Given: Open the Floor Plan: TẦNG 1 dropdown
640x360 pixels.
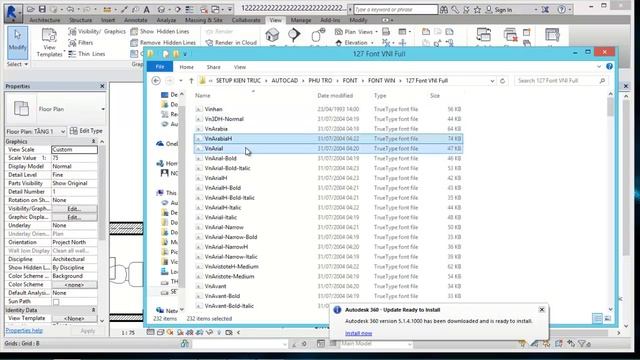Looking at the screenshot, I should tap(63, 131).
